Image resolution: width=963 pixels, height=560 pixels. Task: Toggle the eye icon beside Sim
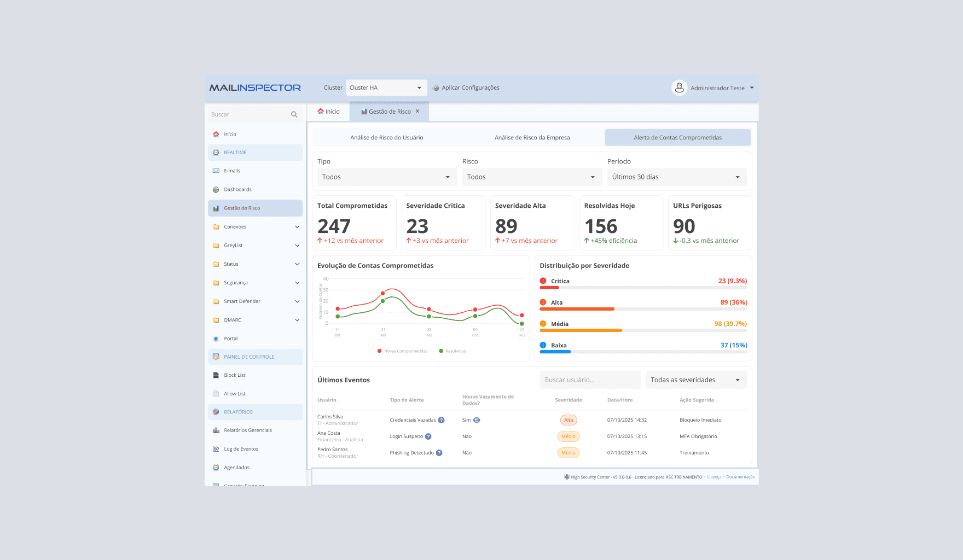pos(477,420)
